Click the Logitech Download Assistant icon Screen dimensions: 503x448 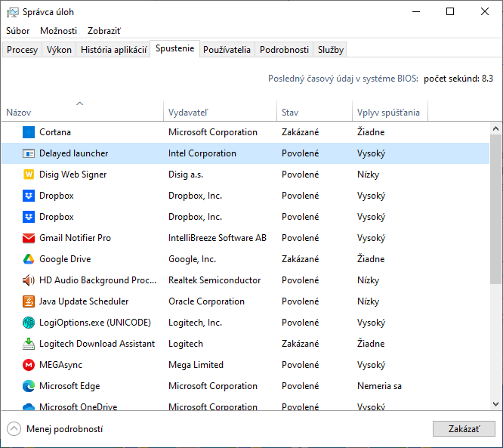pyautogui.click(x=29, y=344)
